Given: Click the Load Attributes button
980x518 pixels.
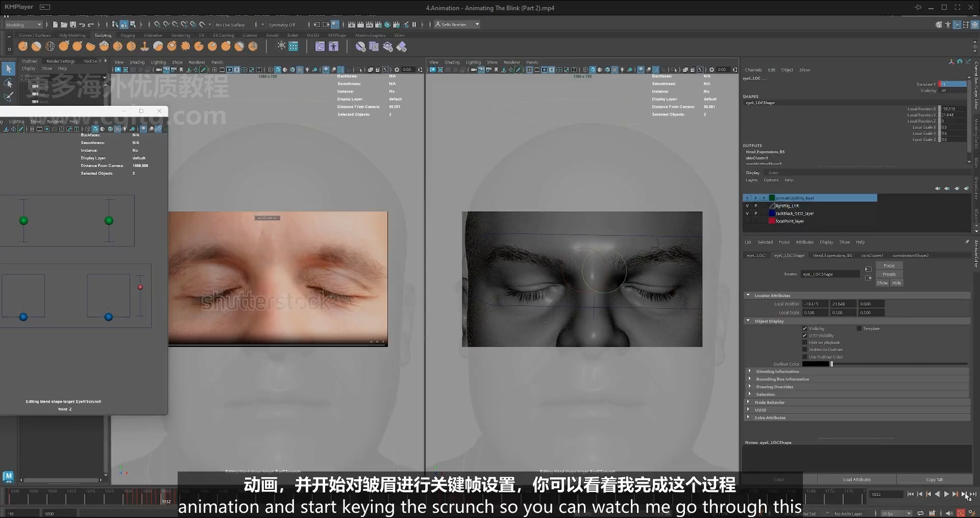Looking at the screenshot, I should tap(857, 480).
